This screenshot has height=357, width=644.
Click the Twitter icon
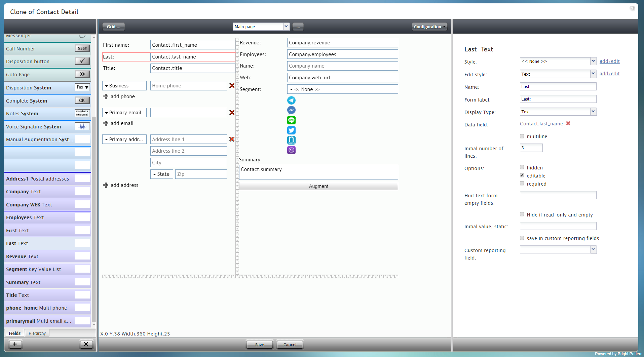point(291,130)
